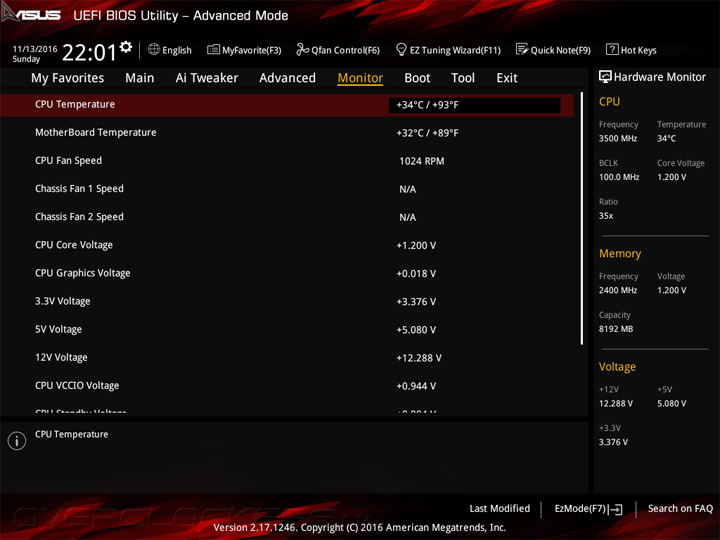Show the Hot Keys question icon
The image size is (720, 540).
click(x=612, y=49)
